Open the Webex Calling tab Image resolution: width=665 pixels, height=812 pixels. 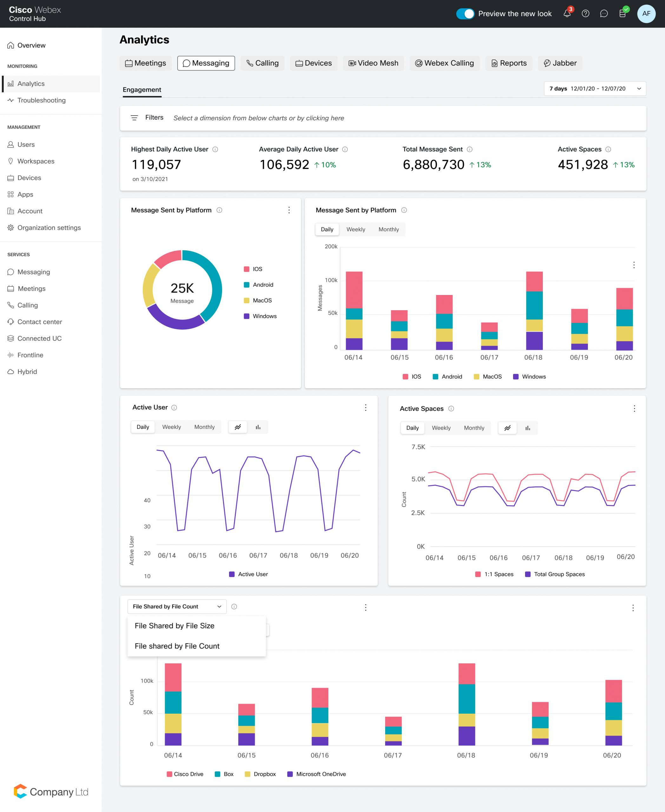[444, 63]
